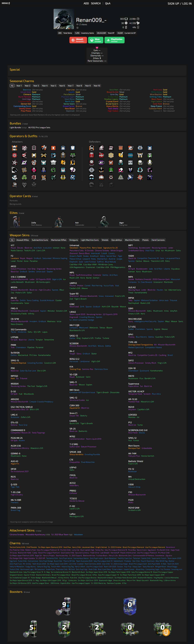This screenshot has height=644, width=194.
Task: Click the level badge icon next to 303
Action: point(126,19)
